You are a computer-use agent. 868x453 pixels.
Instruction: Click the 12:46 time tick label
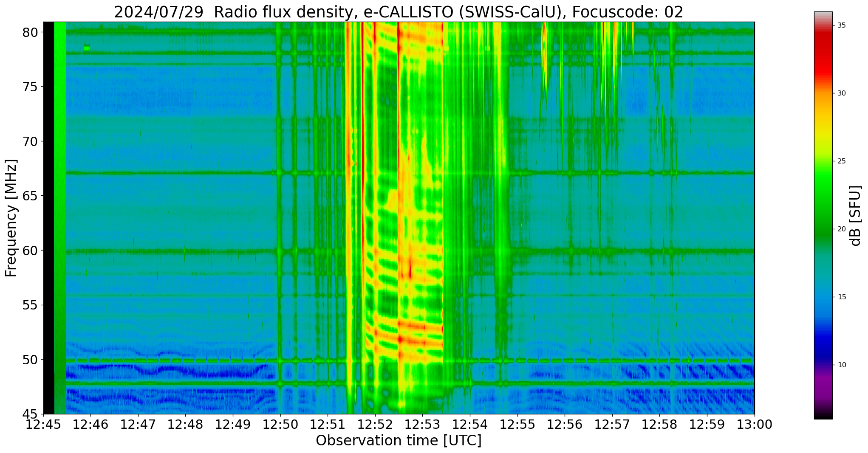(91, 425)
